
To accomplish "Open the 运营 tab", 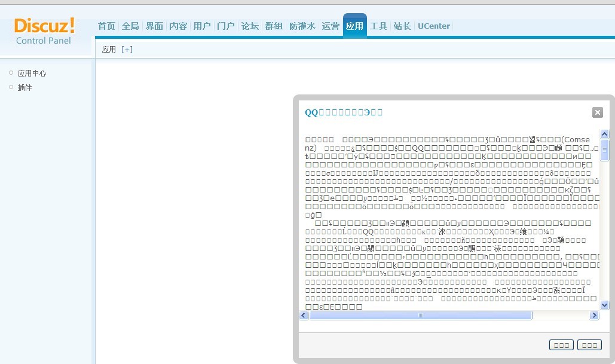I will tap(331, 26).
